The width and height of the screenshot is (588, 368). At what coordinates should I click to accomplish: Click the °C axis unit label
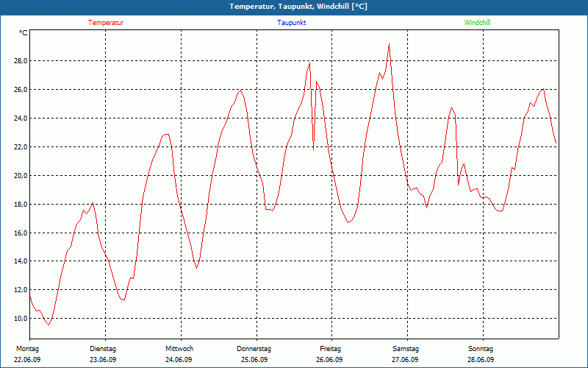24,33
